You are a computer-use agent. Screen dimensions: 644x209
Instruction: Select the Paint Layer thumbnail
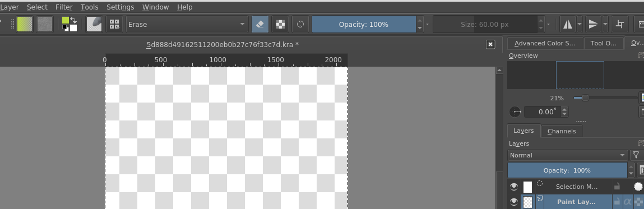[x=528, y=202]
